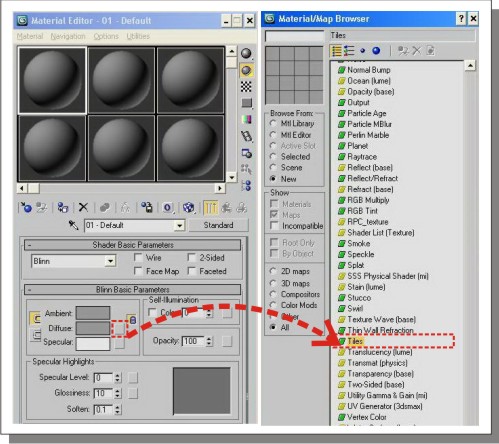The image size is (499, 444).
Task: Select the 3D maps radio button
Action: (273, 283)
